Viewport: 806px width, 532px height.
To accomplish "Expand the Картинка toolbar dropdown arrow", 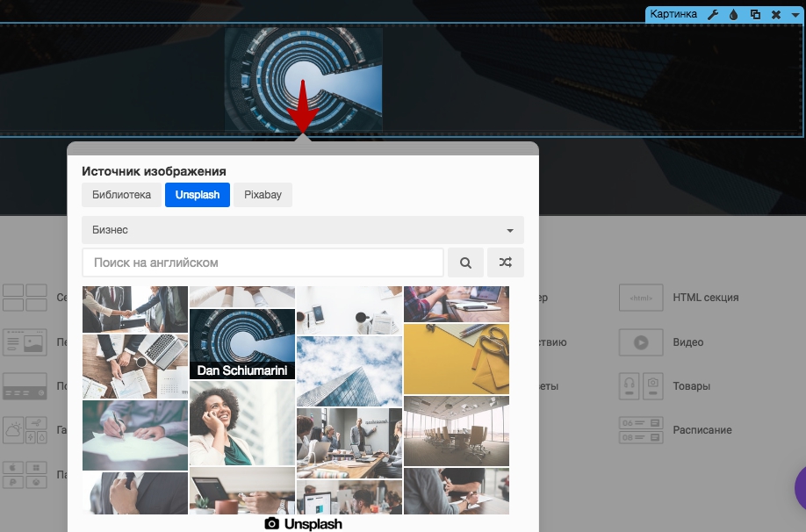I will pyautogui.click(x=795, y=15).
